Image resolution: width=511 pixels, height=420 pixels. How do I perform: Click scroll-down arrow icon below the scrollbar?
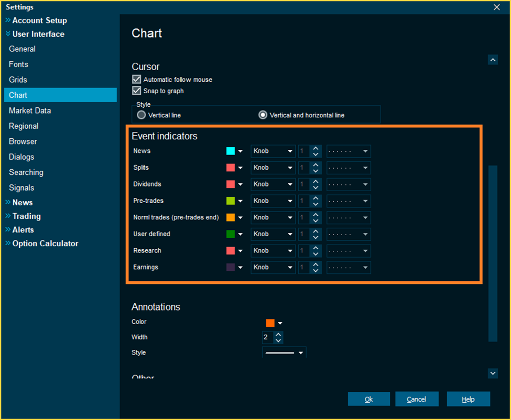(493, 373)
